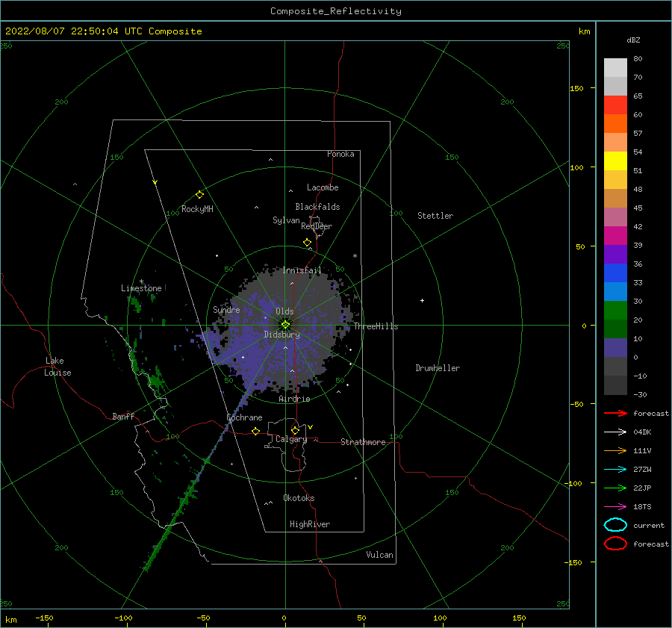
Task: Select the cyan 27ZW arrow icon
Action: coord(615,470)
